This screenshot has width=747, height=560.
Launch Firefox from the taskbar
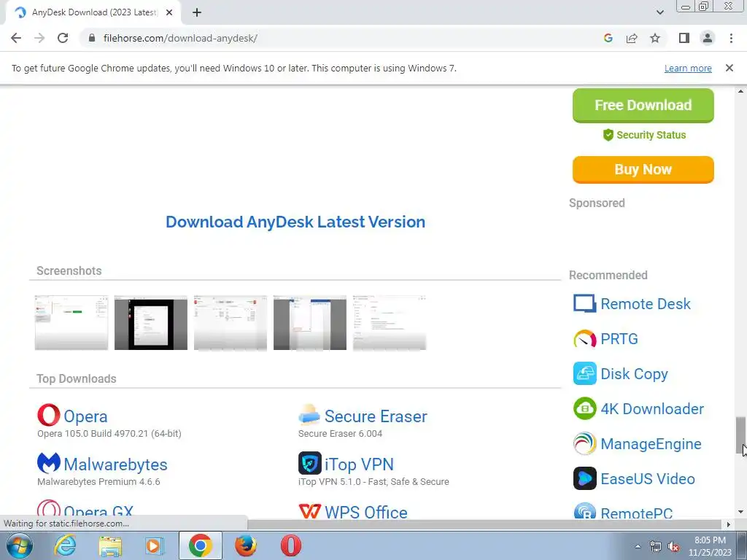[x=245, y=545]
